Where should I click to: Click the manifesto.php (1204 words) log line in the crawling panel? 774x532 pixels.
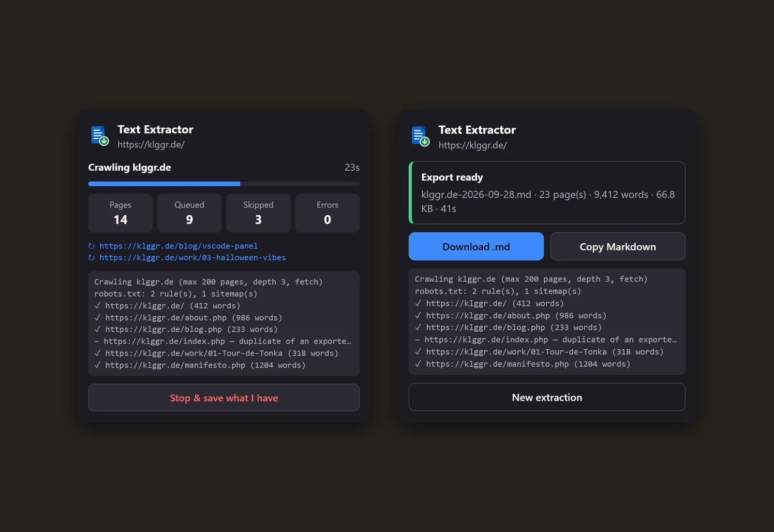[x=200, y=365]
